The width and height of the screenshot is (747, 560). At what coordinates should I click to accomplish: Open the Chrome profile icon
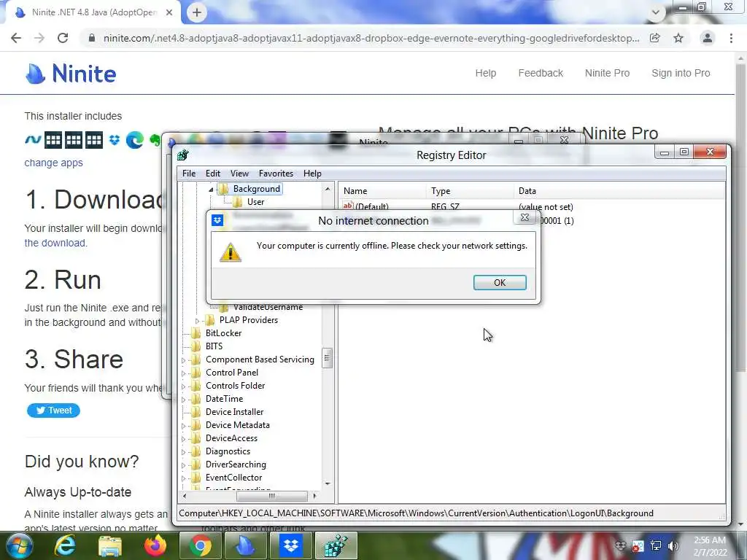click(708, 38)
